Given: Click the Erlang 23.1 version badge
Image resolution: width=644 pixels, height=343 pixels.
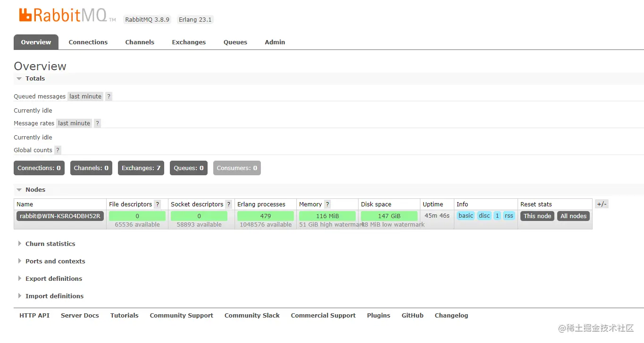Looking at the screenshot, I should tap(195, 20).
